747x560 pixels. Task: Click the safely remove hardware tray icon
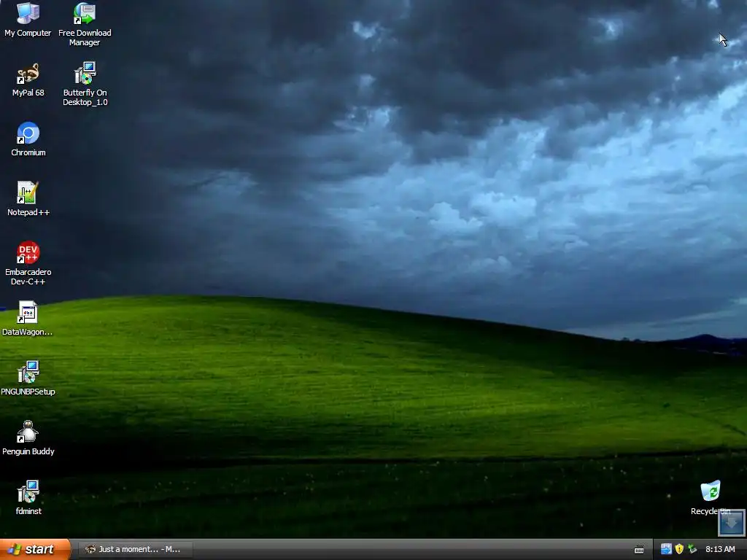pyautogui.click(x=692, y=549)
